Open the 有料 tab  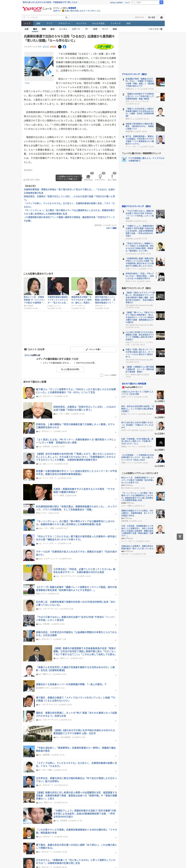(x=128, y=24)
